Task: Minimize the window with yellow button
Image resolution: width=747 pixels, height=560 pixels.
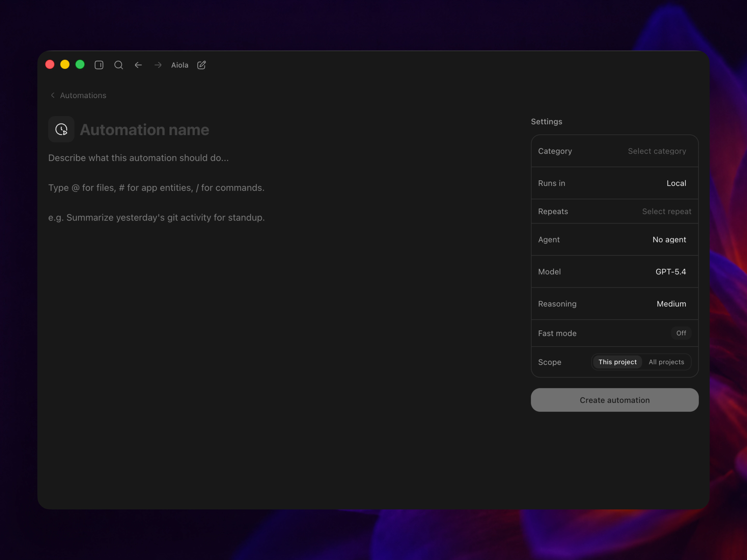Action: (65, 64)
